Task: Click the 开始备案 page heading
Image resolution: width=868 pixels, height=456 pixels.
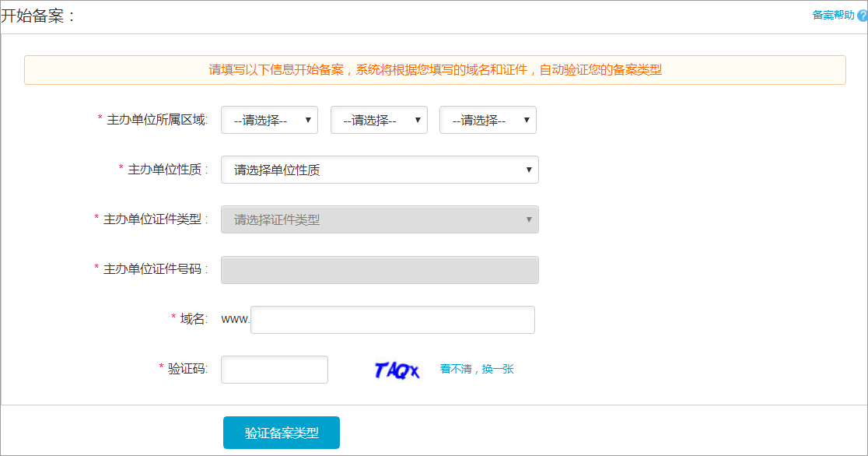Action: [39, 16]
